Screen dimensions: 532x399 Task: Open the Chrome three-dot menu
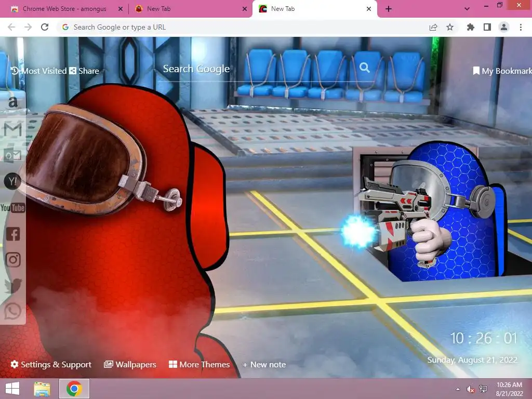(521, 27)
